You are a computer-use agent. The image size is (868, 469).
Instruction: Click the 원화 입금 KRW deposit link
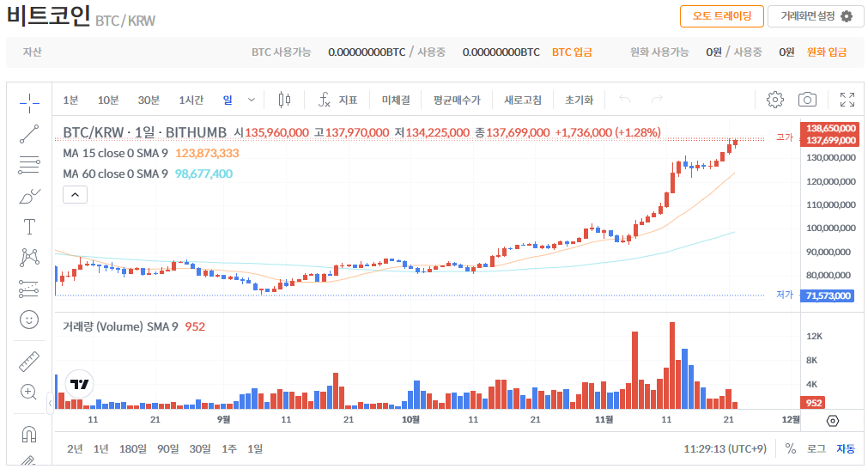point(827,52)
